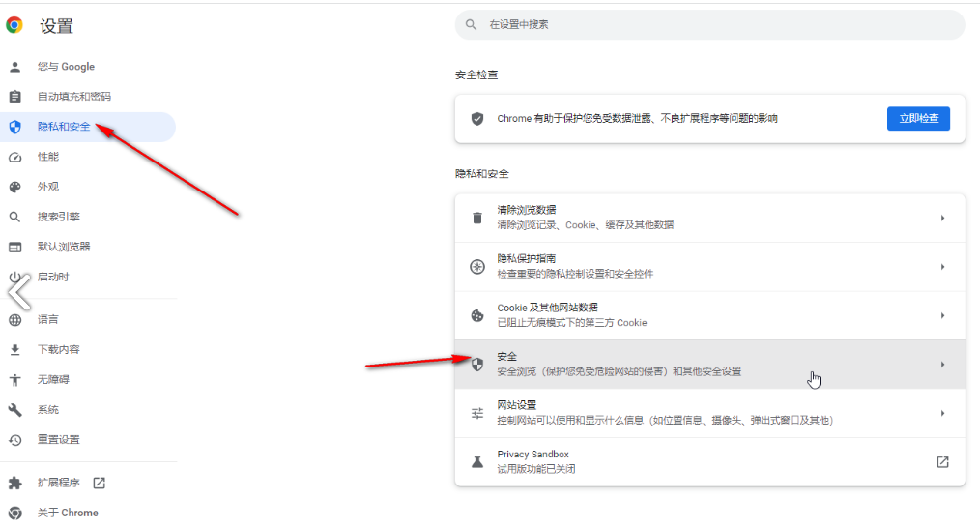
Task: Expand the 安全 row arrow
Action: [942, 365]
